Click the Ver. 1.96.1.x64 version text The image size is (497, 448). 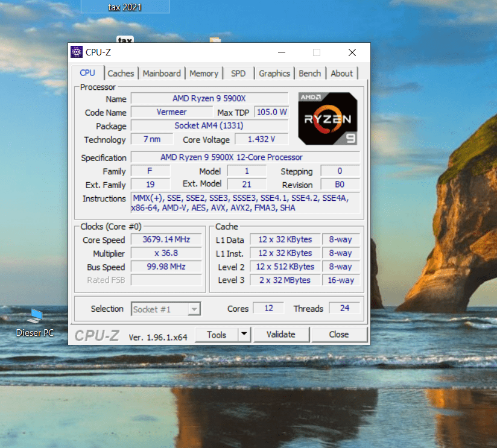[x=158, y=337]
